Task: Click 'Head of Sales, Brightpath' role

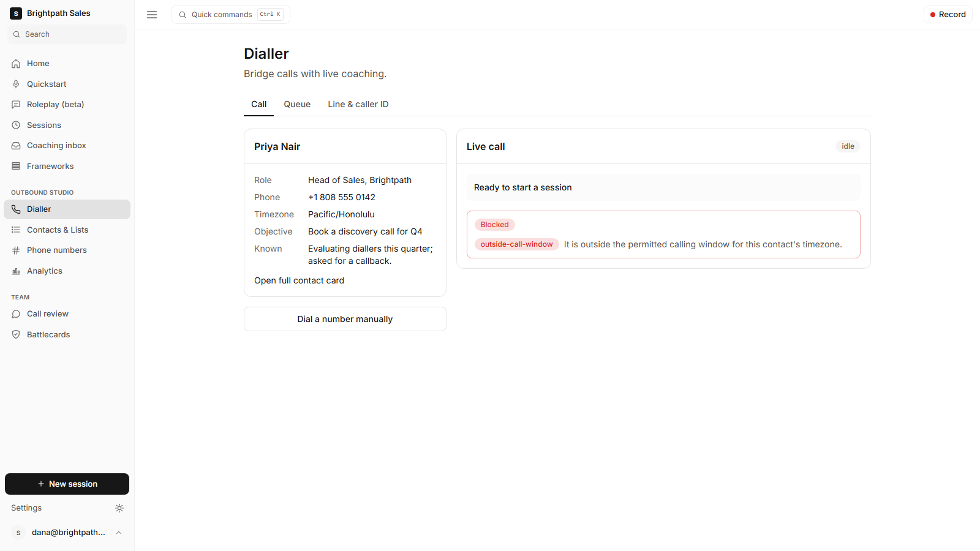Action: [360, 180]
